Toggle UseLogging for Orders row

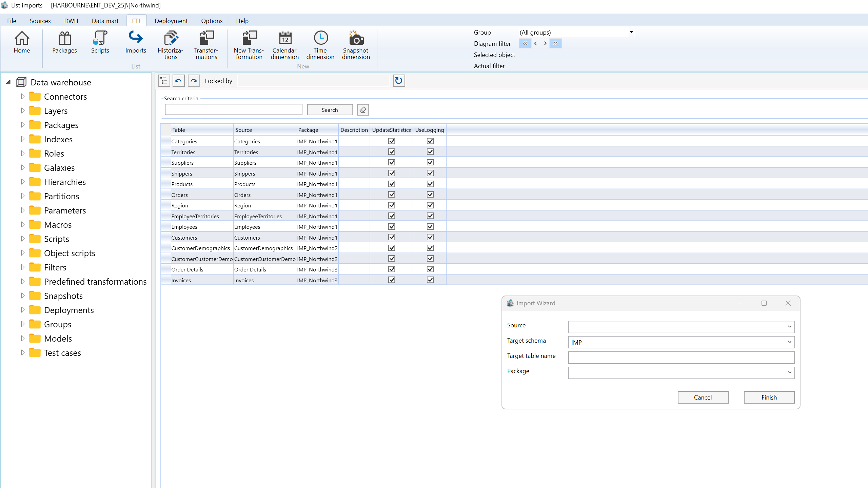tap(430, 195)
